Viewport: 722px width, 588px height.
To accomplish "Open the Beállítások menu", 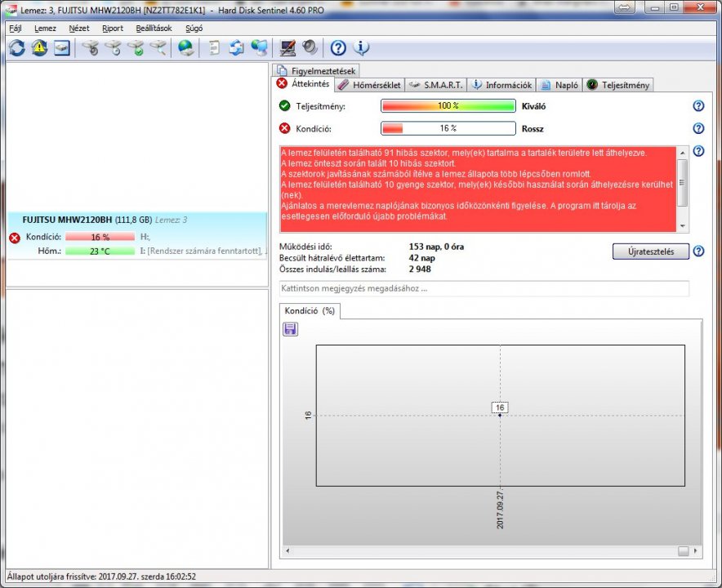I will 154,29.
